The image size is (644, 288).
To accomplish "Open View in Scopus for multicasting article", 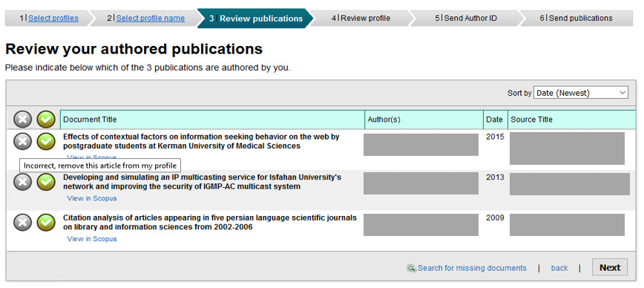I will [92, 198].
